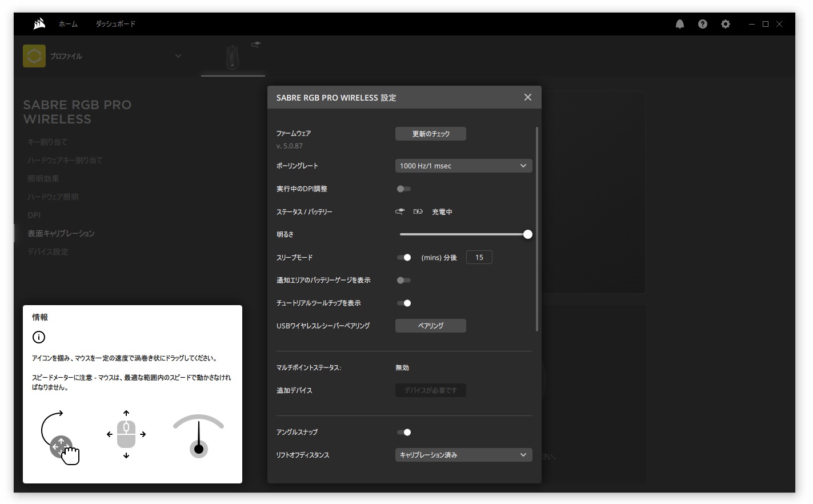Go to ホーム tab
This screenshot has width=813, height=504.
point(68,24)
